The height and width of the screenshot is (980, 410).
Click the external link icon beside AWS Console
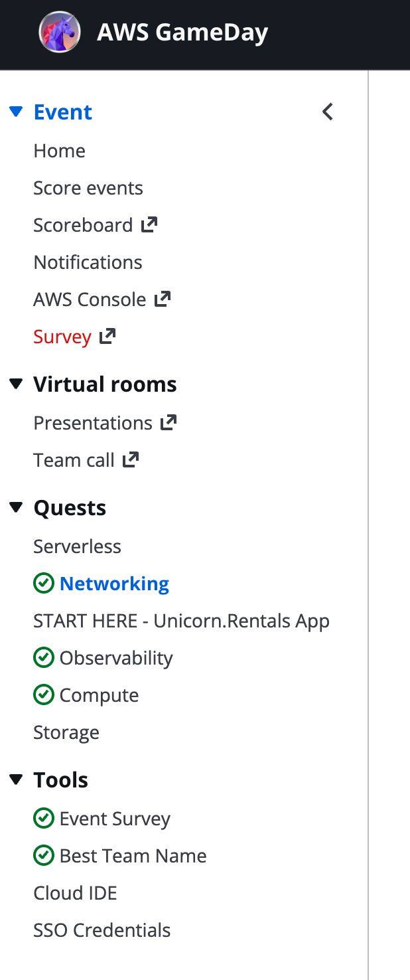pos(163,298)
